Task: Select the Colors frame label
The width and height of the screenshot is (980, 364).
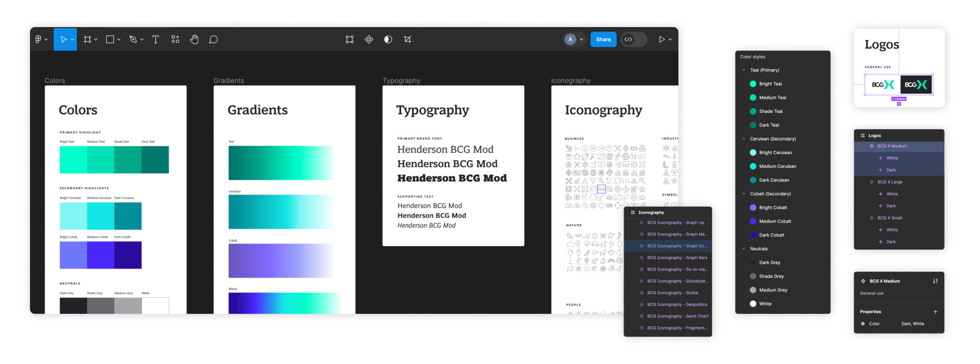Action: point(55,80)
